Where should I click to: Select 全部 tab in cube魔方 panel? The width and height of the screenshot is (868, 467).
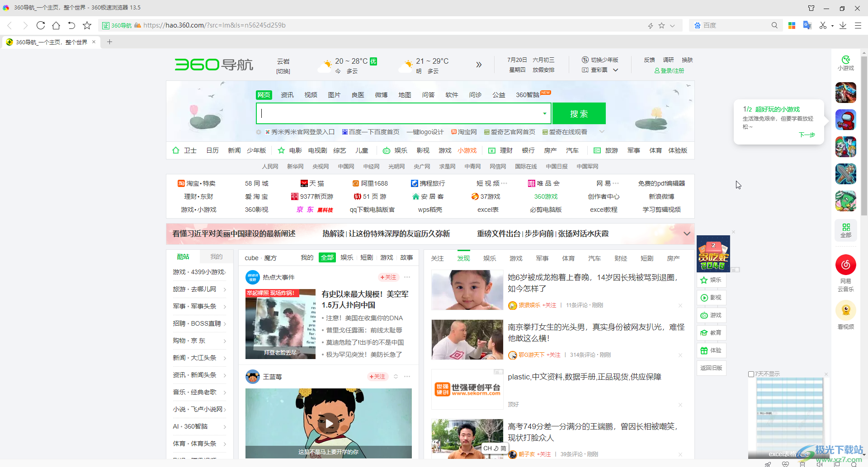[x=327, y=257]
